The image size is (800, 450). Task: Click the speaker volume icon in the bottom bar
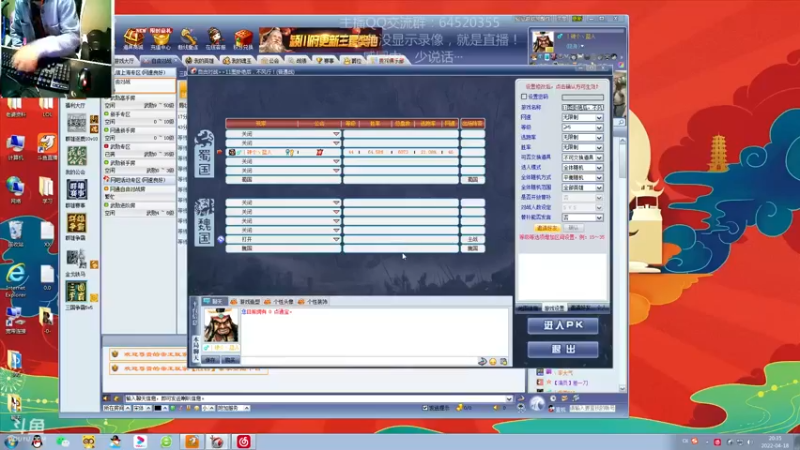(x=496, y=408)
